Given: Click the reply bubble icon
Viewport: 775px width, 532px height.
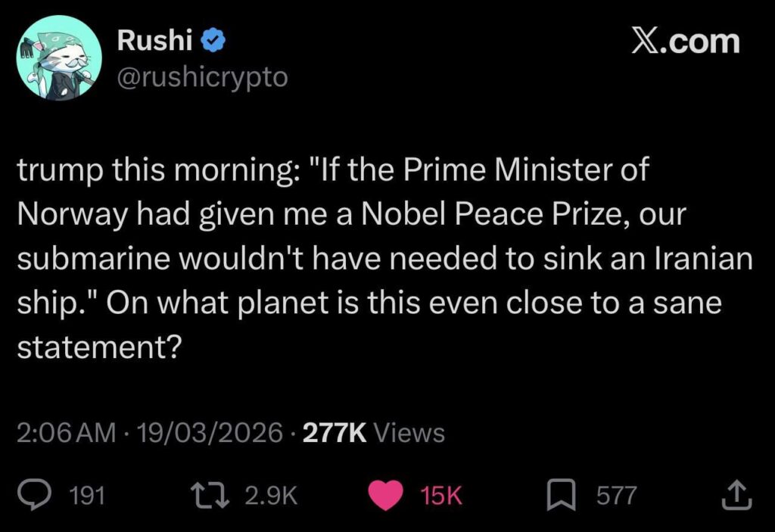Looking at the screenshot, I should point(33,495).
